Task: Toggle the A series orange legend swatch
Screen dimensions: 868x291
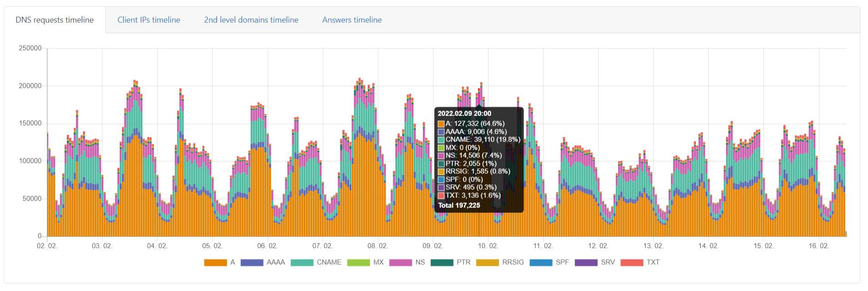Action: 215,262
